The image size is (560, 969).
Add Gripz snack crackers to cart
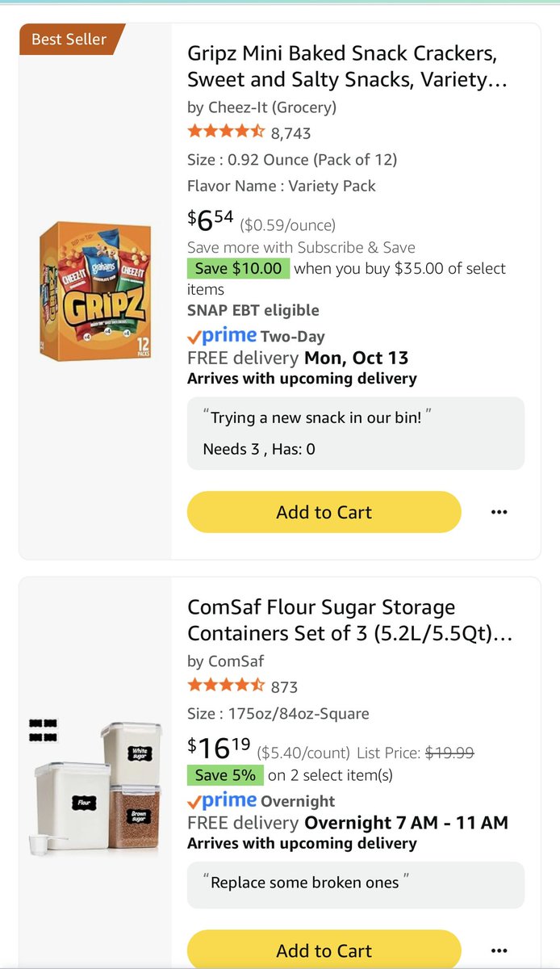[x=324, y=512]
